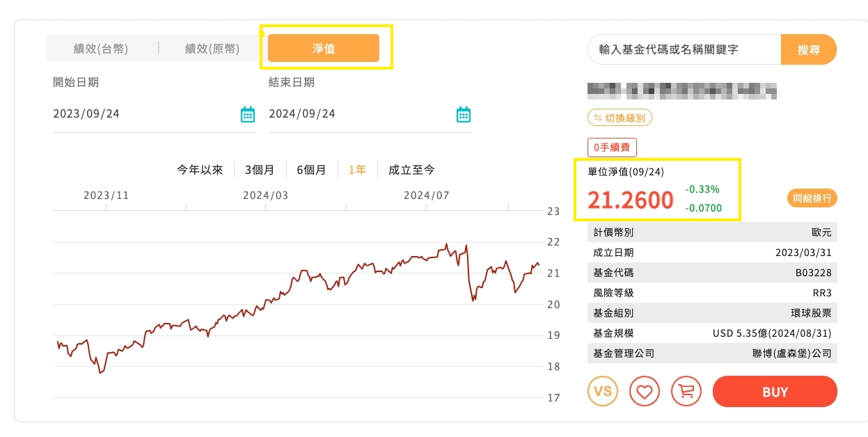The image size is (868, 437).
Task: Click the 切換級別 switch class button
Action: point(620,118)
